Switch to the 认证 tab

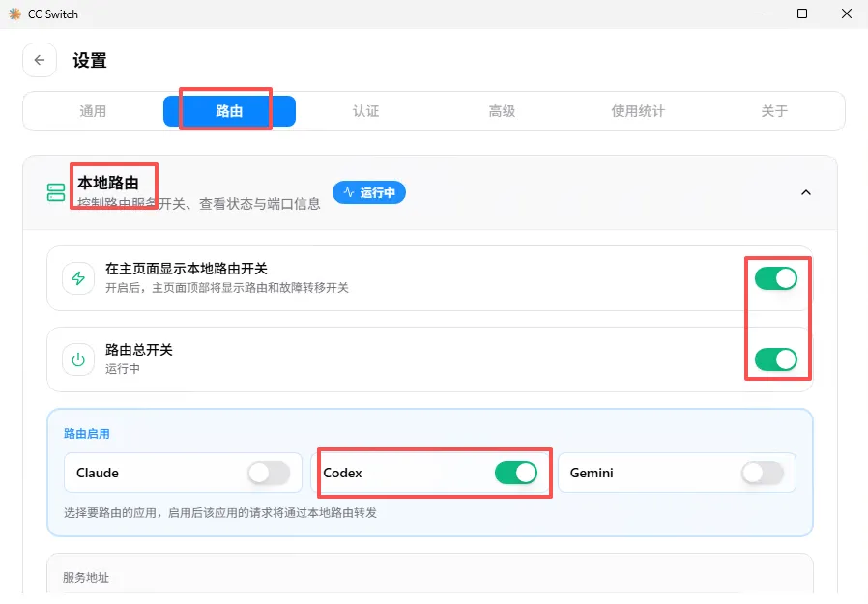[366, 111]
